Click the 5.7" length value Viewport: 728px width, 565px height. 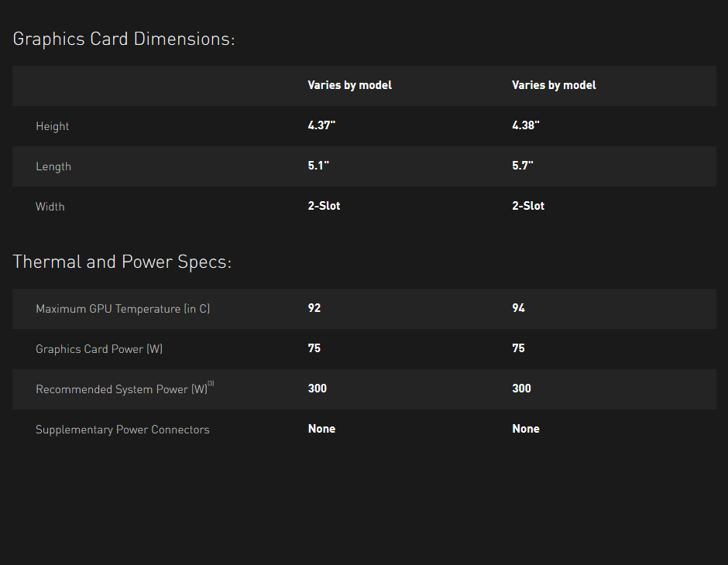tap(522, 166)
